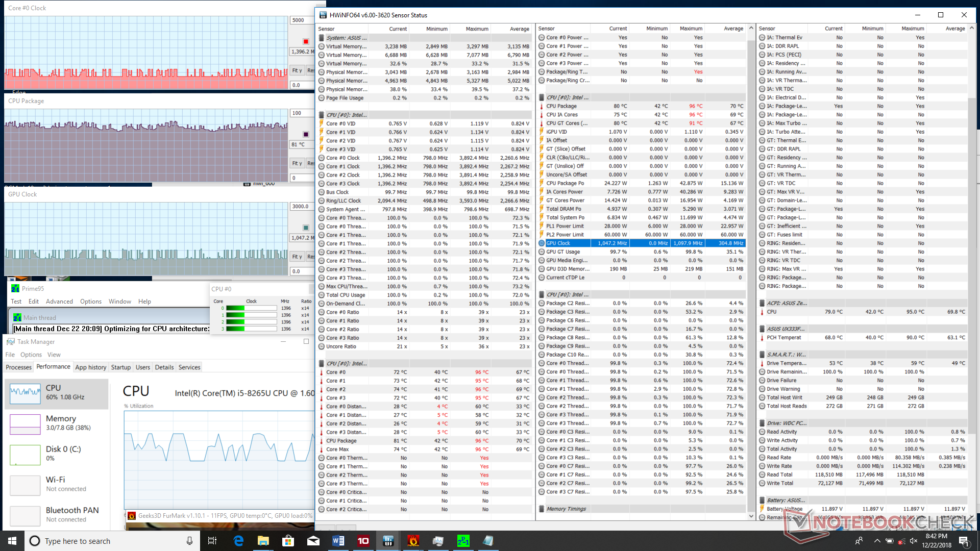Open the Advanced menu in Prime95

point(59,302)
